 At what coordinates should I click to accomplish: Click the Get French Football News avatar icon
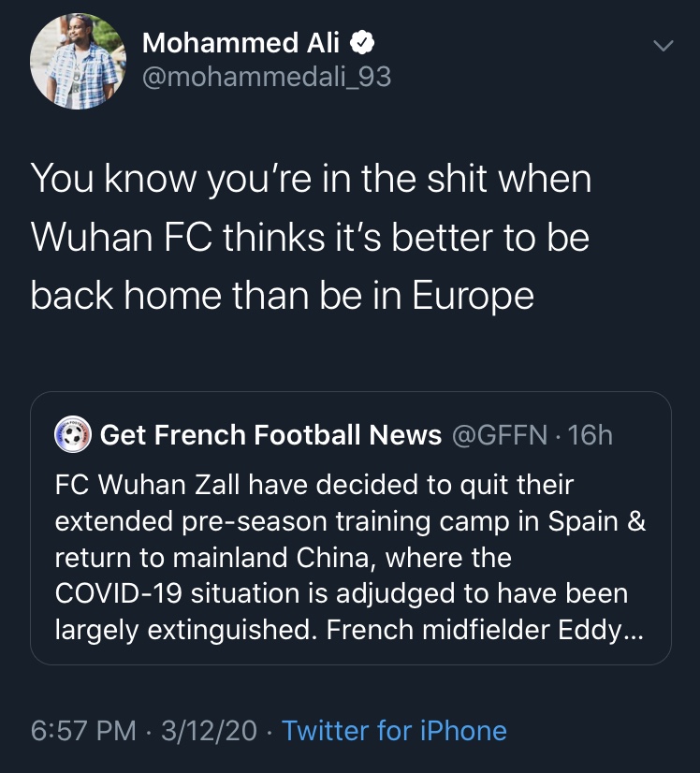pyautogui.click(x=73, y=434)
